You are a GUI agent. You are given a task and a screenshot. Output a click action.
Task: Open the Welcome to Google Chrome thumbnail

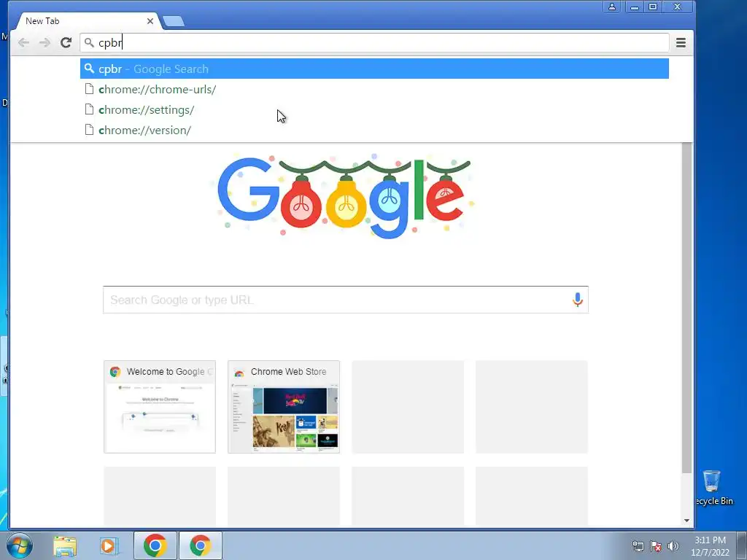[160, 407]
